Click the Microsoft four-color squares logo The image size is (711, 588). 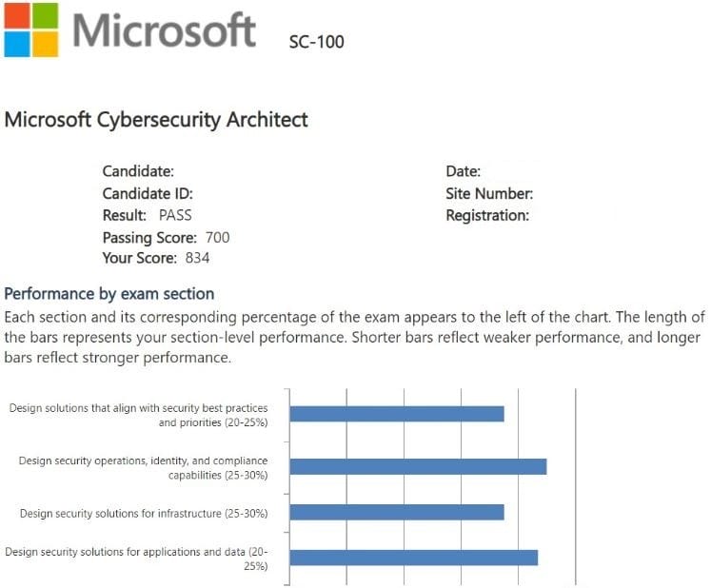(x=30, y=29)
